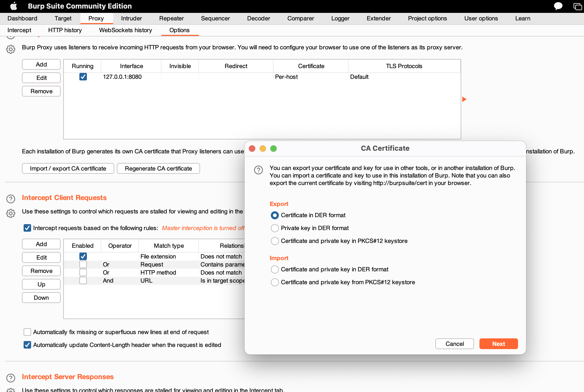This screenshot has height=392, width=584.
Task: Click the help icon beside Intercept Server Responses
Action: (x=11, y=378)
